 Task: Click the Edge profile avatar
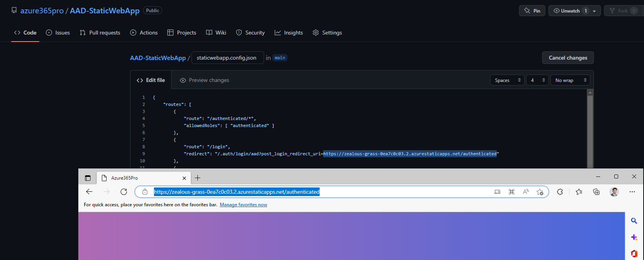[x=614, y=192]
